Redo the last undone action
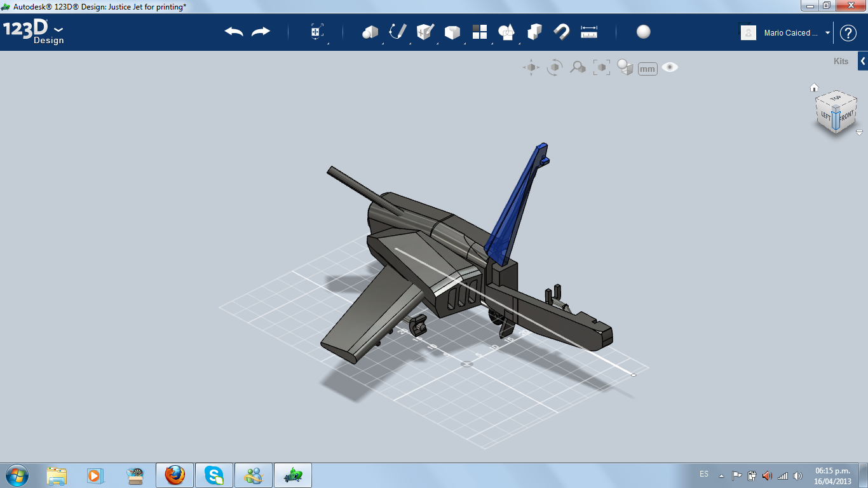 (261, 32)
